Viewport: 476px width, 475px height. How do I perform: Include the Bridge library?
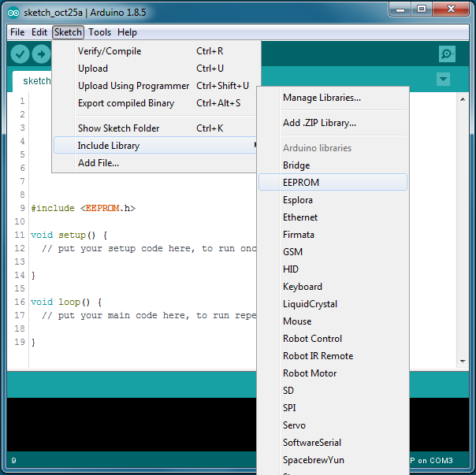[x=333, y=165]
